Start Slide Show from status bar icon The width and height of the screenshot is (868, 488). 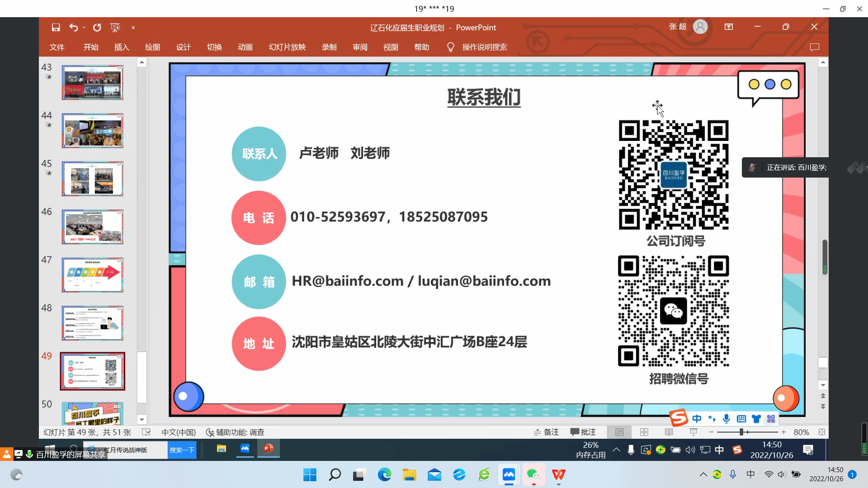(x=693, y=432)
